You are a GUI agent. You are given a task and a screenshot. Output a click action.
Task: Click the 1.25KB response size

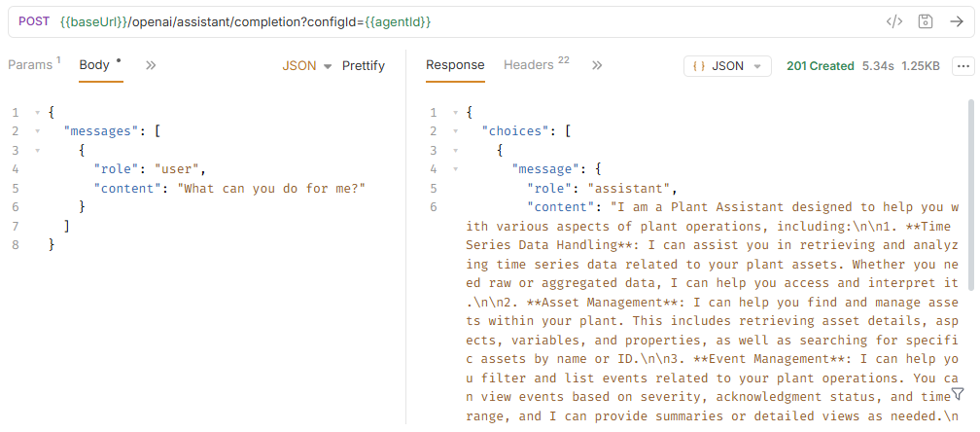click(x=920, y=65)
